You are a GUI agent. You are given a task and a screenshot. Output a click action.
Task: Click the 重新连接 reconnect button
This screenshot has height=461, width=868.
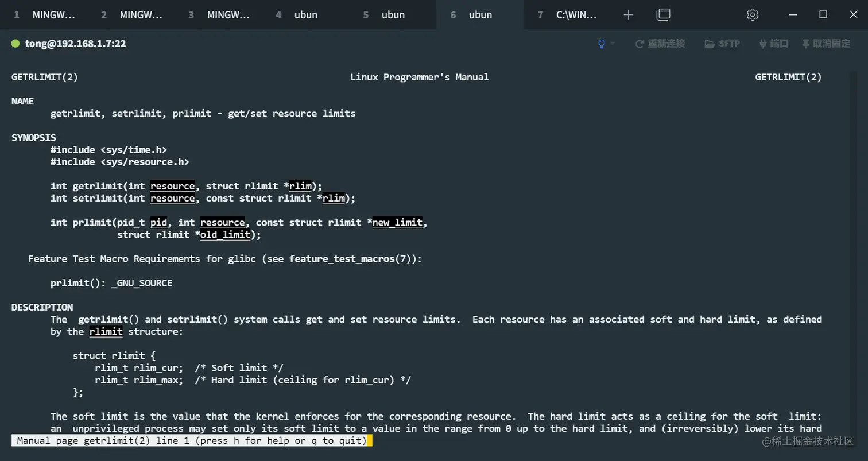(x=660, y=44)
